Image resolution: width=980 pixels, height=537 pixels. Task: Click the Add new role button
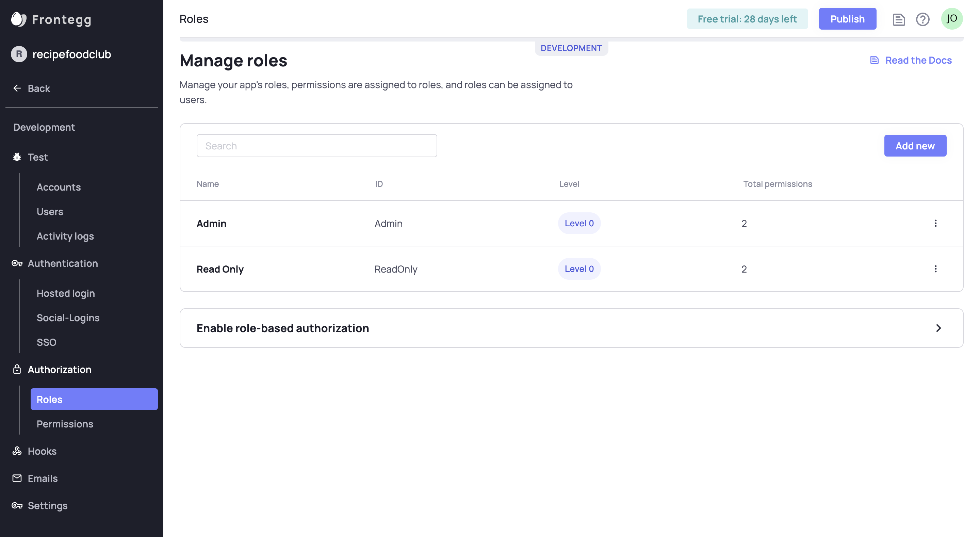point(915,146)
